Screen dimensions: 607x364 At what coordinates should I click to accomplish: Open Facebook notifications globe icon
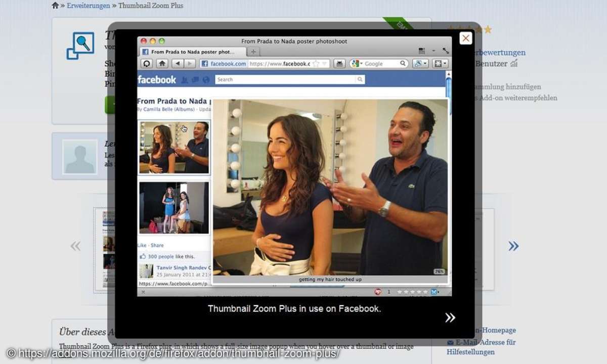[206, 80]
